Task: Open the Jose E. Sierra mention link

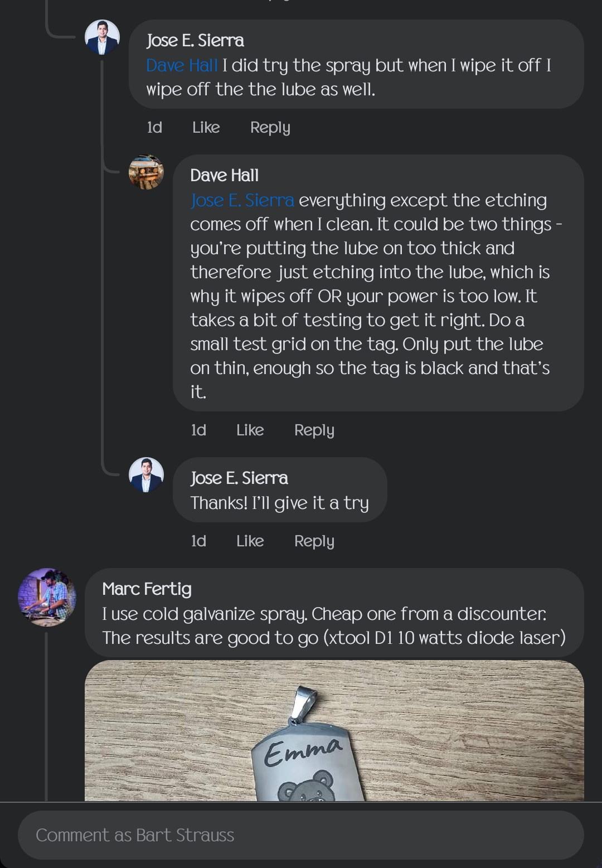Action: coord(242,200)
